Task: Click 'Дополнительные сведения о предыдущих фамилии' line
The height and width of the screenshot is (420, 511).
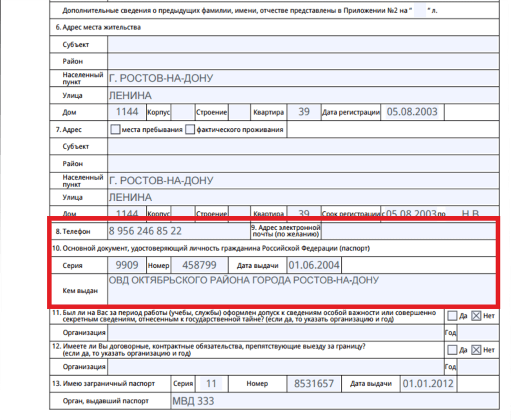Action: tap(250, 10)
